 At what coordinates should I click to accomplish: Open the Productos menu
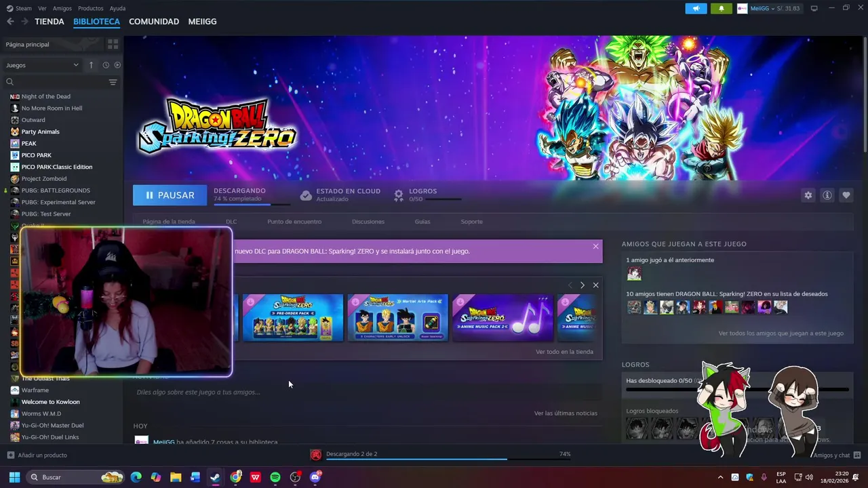pyautogui.click(x=91, y=8)
